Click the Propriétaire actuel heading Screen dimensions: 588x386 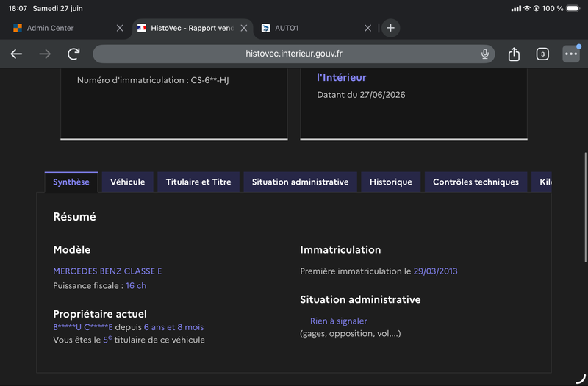point(100,314)
